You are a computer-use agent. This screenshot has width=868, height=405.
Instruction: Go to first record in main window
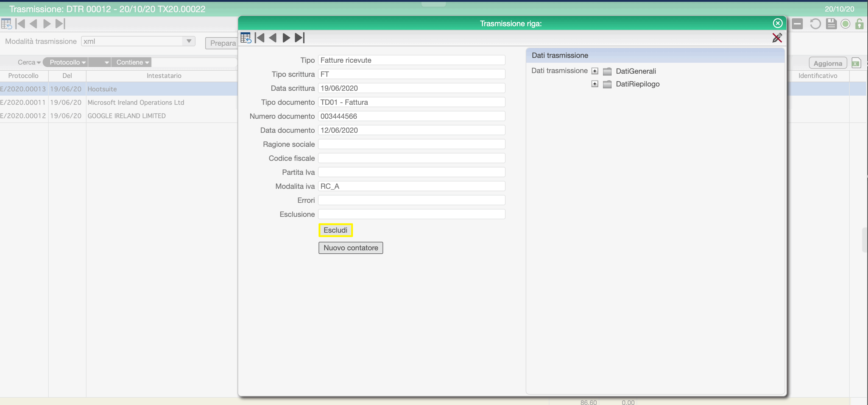click(x=20, y=23)
